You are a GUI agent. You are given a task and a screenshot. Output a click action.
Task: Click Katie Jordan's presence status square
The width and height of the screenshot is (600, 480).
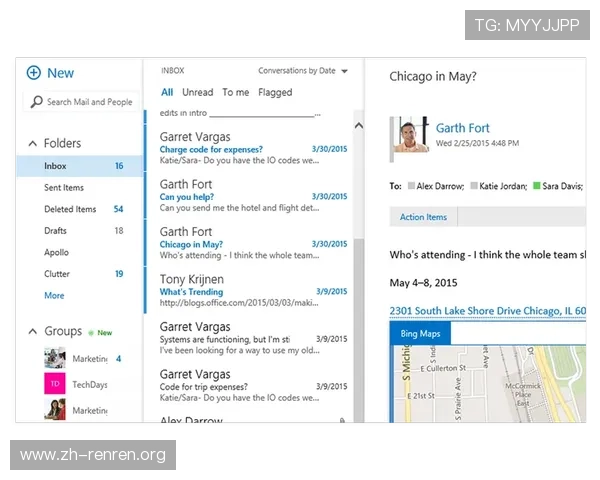tap(473, 186)
